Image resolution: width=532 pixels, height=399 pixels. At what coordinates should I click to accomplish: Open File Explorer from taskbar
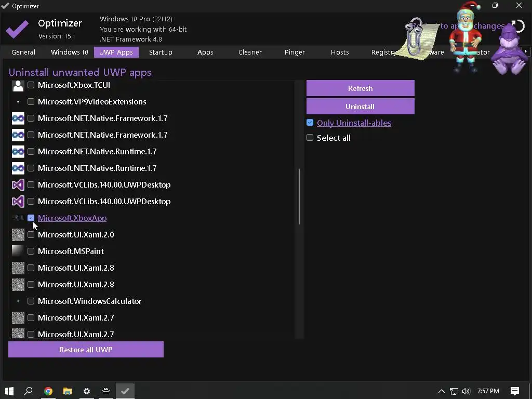(68, 391)
